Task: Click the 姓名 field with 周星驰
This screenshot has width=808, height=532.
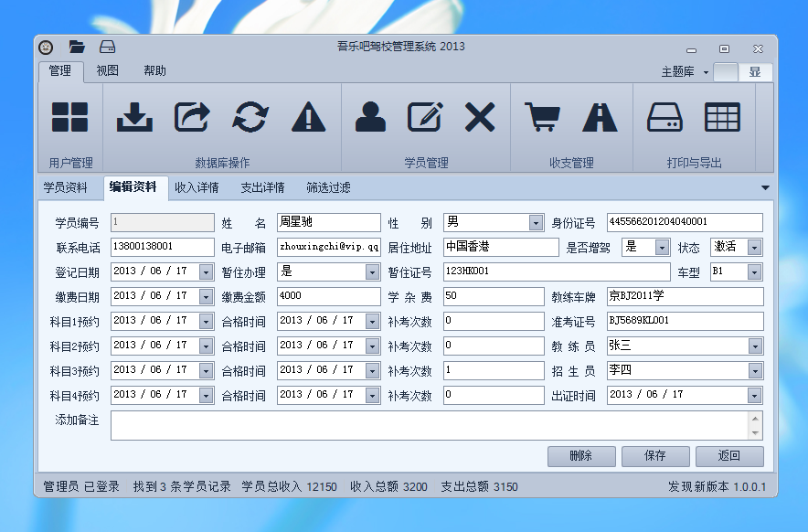Action: [x=329, y=223]
